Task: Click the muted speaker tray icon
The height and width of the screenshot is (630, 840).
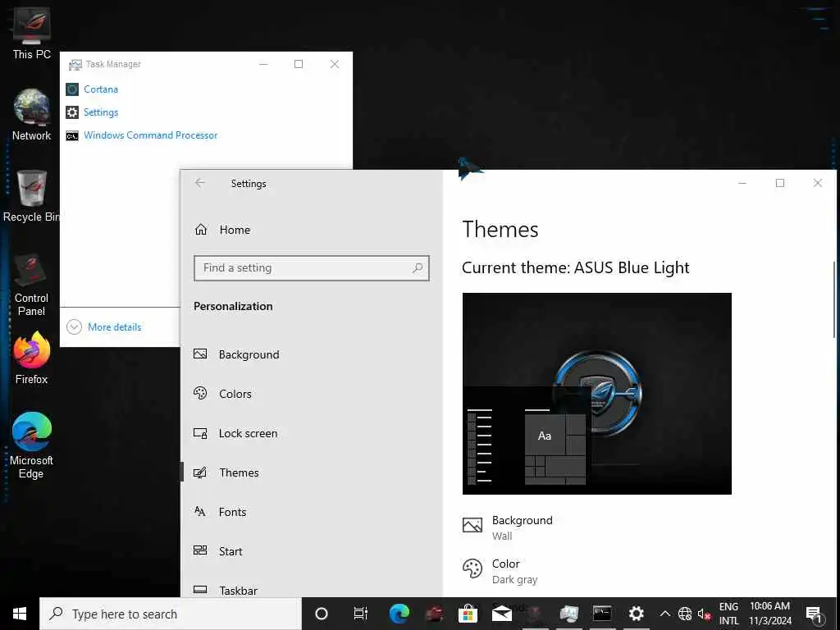Action: [704, 614]
